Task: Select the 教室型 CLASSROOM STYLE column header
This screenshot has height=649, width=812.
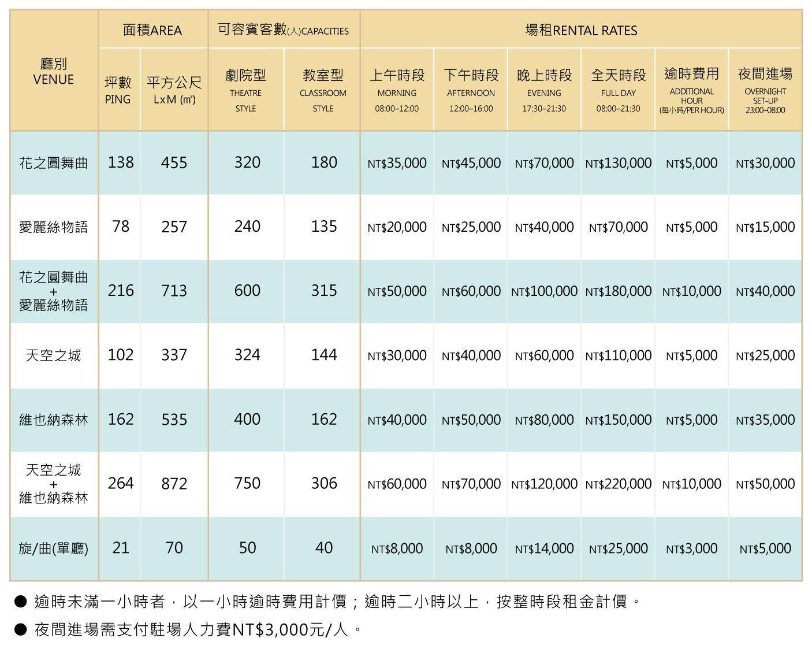Action: (323, 90)
